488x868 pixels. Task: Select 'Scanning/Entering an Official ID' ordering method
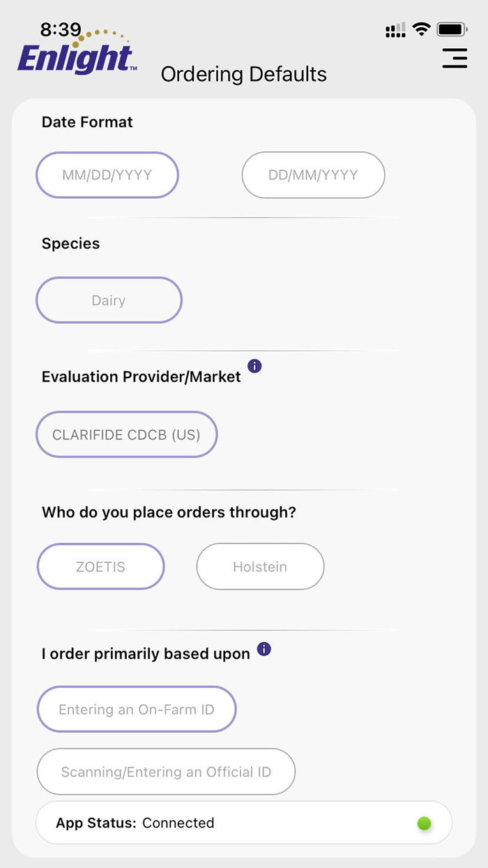tap(166, 772)
